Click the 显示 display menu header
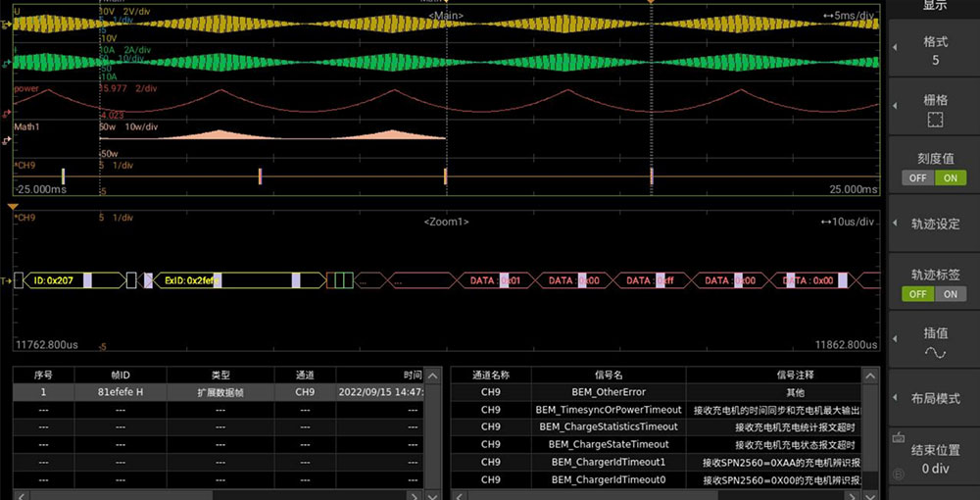980x500 pixels. (x=935, y=6)
